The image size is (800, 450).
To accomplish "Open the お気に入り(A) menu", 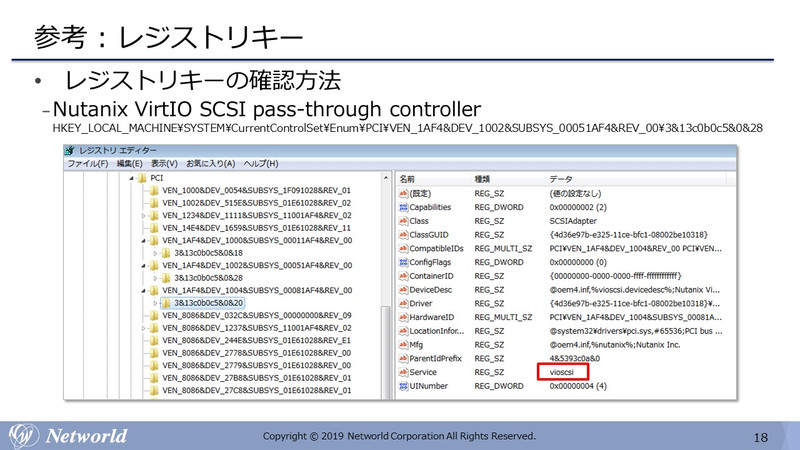I will pyautogui.click(x=210, y=164).
